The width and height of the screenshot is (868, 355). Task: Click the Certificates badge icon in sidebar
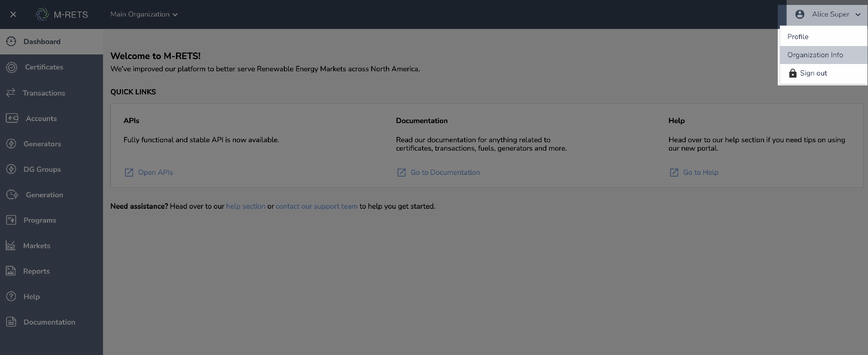[12, 67]
